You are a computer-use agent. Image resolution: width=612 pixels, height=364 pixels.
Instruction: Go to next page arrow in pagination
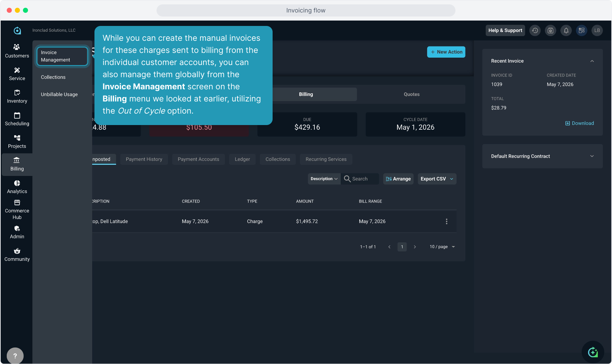[415, 247]
